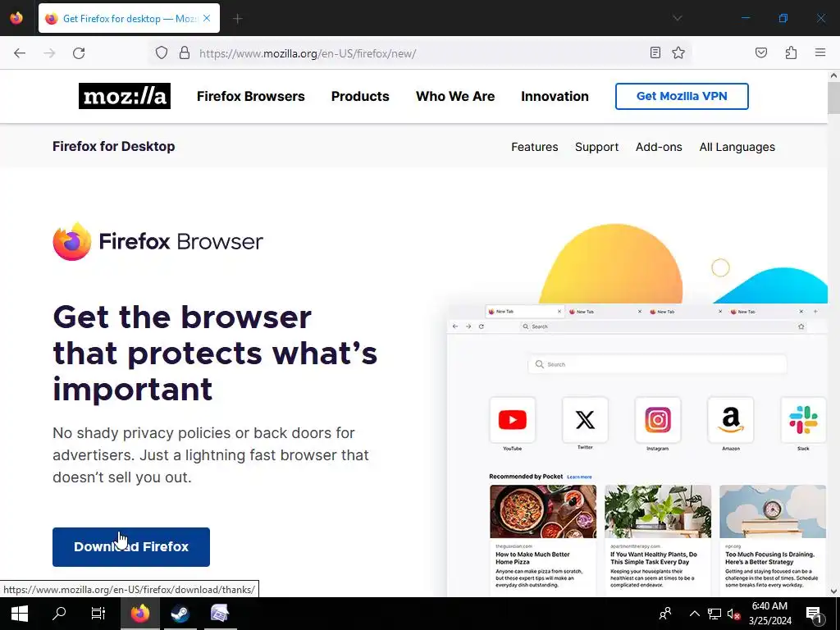840x630 pixels.
Task: Open the taskbar clock and date
Action: tap(769, 614)
